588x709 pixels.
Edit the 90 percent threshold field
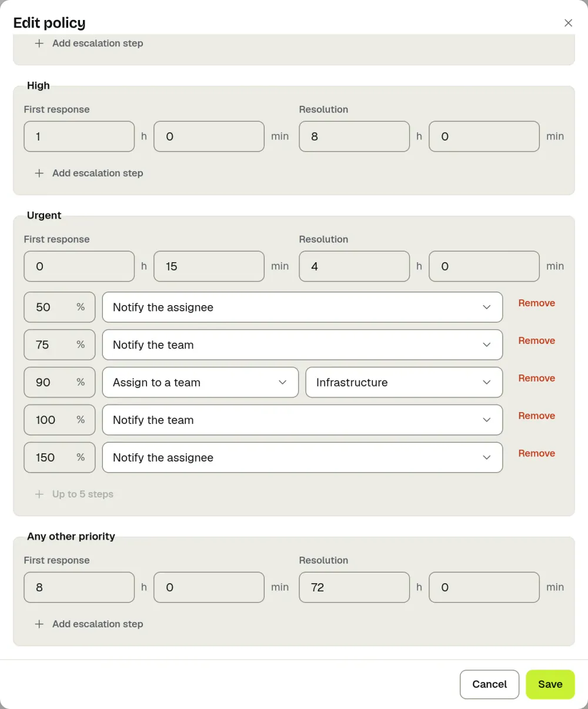tap(59, 382)
